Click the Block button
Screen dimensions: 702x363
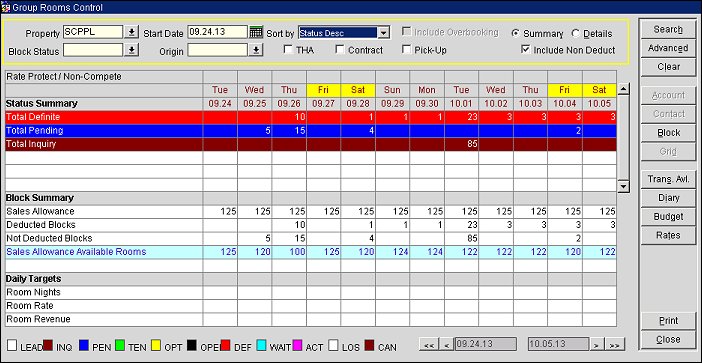coord(668,133)
